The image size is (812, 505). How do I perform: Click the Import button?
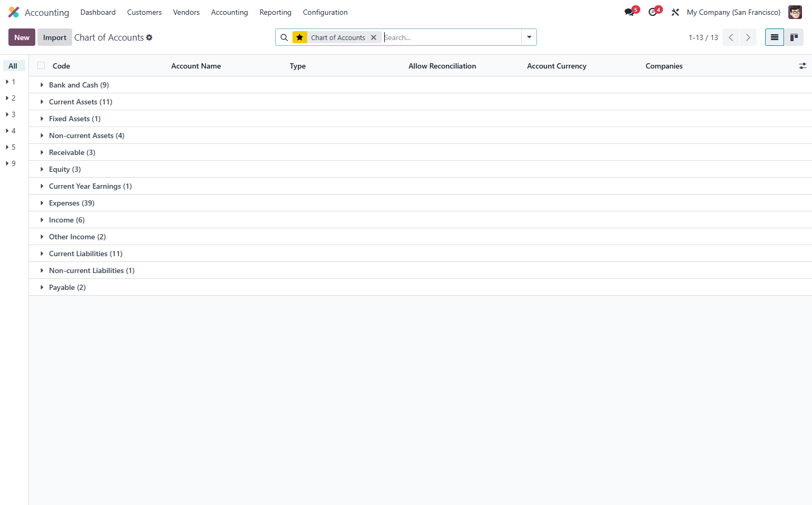point(55,37)
